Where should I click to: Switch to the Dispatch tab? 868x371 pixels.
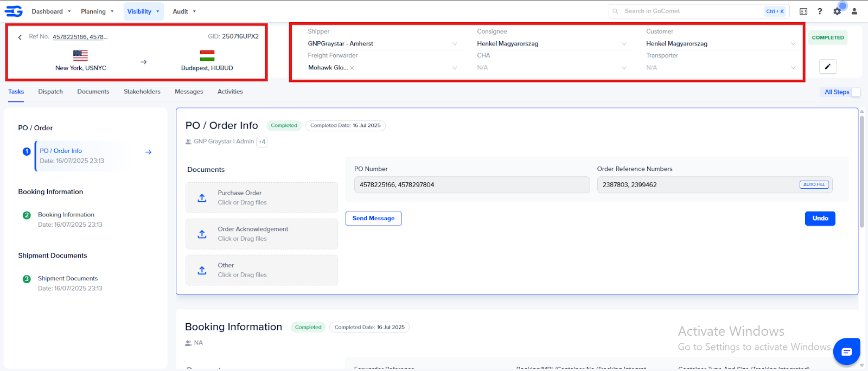(x=50, y=92)
